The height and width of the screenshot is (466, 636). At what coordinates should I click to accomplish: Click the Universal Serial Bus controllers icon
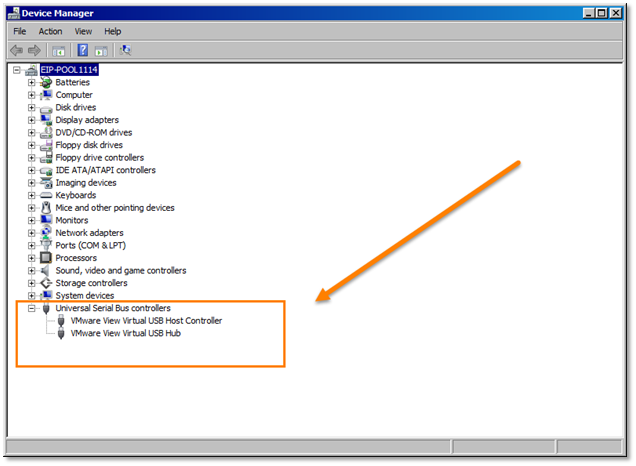(46, 309)
